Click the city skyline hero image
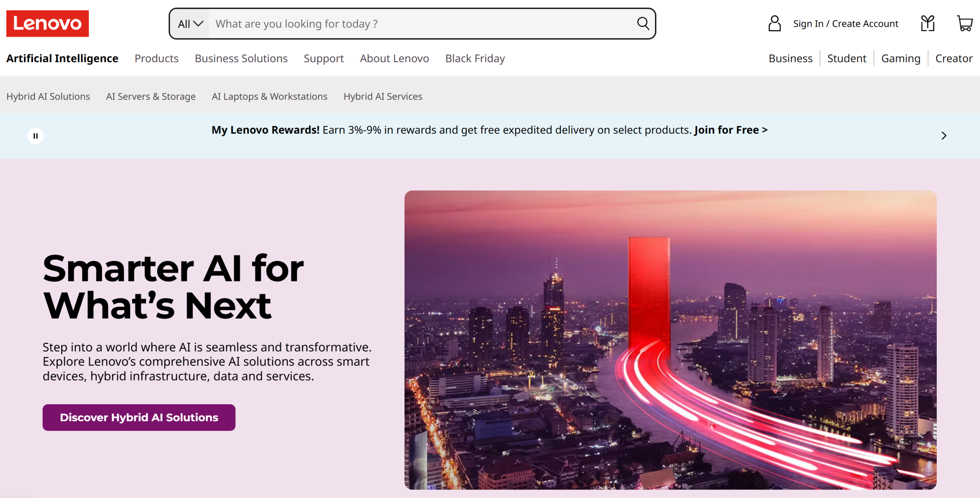The image size is (980, 498). pyautogui.click(x=670, y=340)
